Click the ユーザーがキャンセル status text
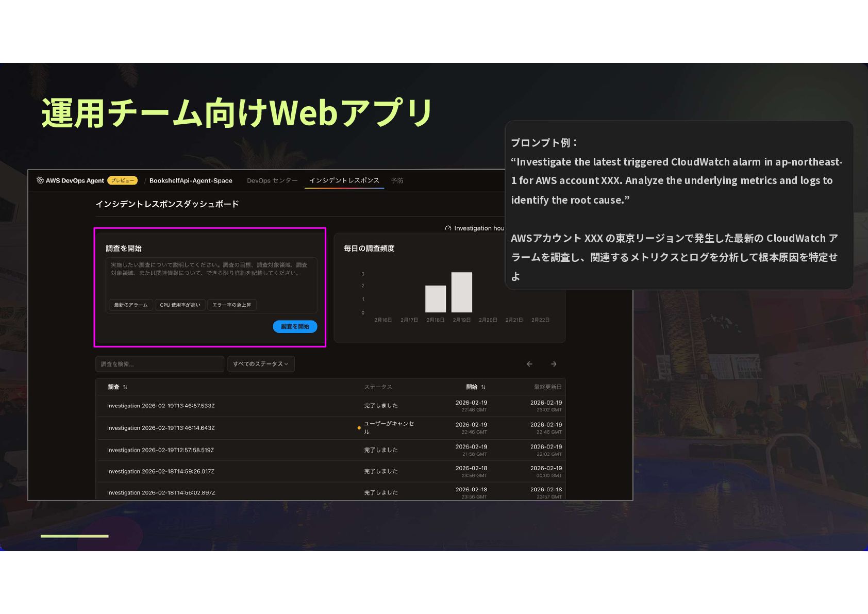868x614 pixels. coord(389,428)
